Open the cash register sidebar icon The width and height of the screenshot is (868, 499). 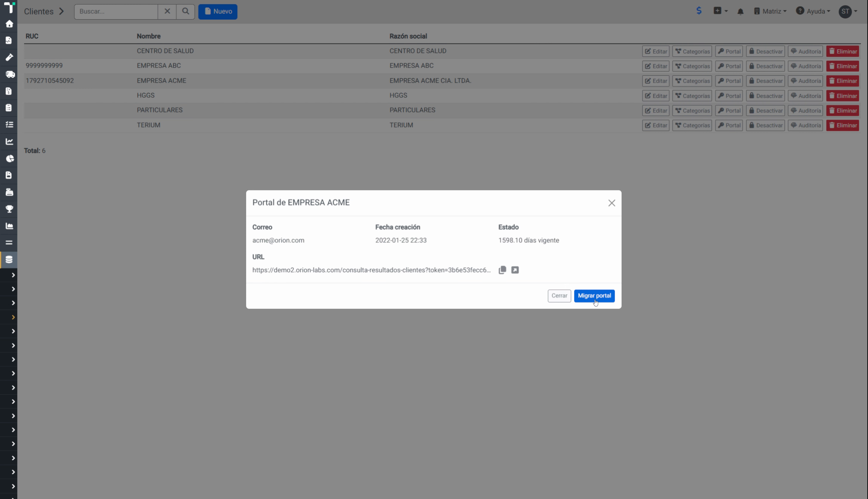[x=9, y=192]
